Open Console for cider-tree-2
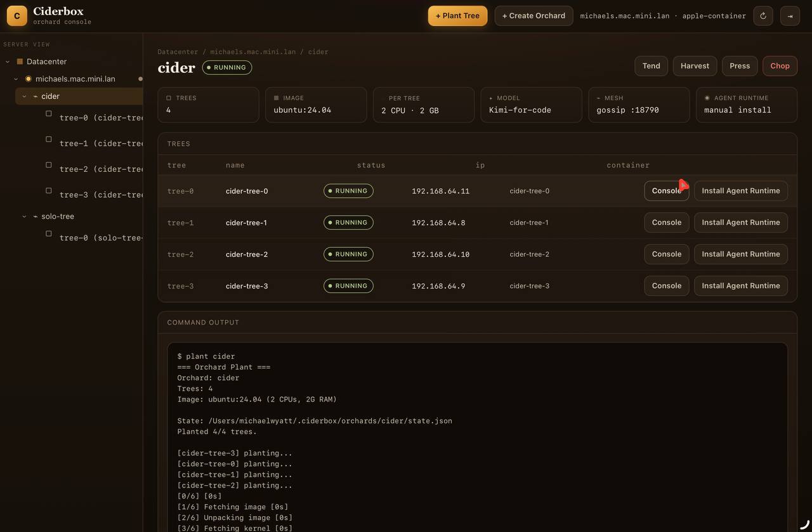Viewport: 812px width, 532px height. [666, 254]
